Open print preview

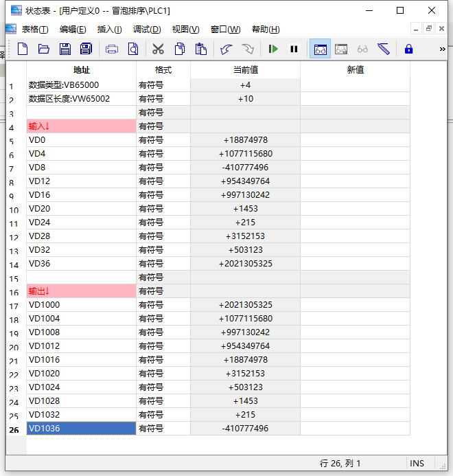[133, 49]
